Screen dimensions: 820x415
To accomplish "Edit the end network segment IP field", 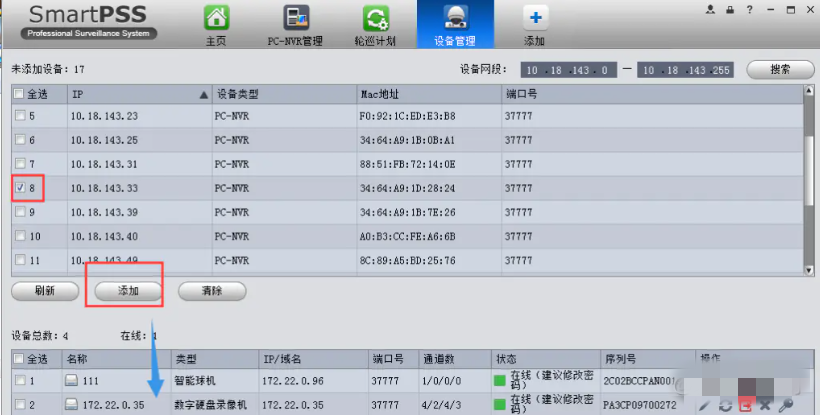I will (x=685, y=70).
